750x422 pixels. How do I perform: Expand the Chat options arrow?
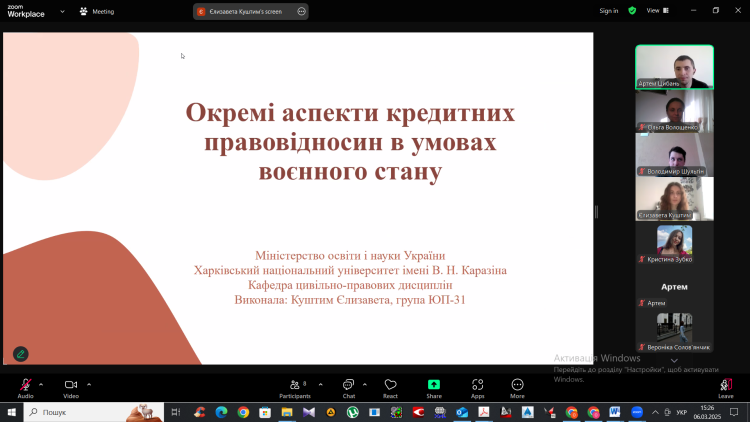[x=364, y=384]
